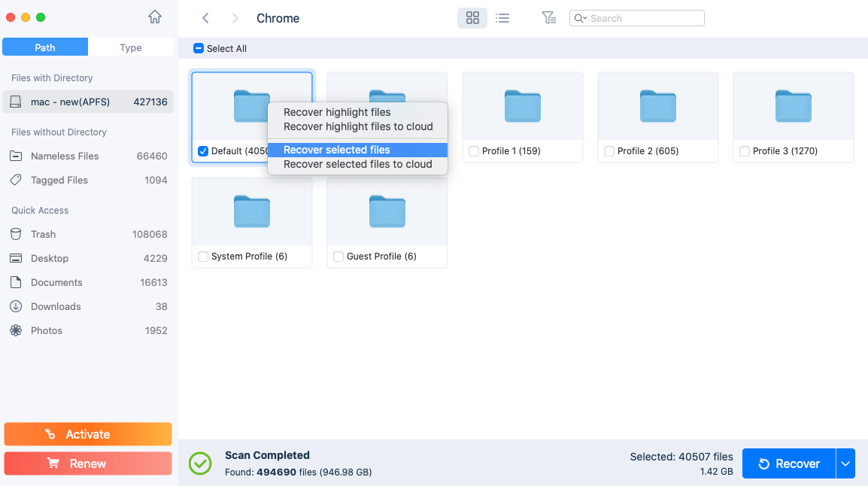Switch to grid thumbnail view
The height and width of the screenshot is (486, 868).
(472, 18)
